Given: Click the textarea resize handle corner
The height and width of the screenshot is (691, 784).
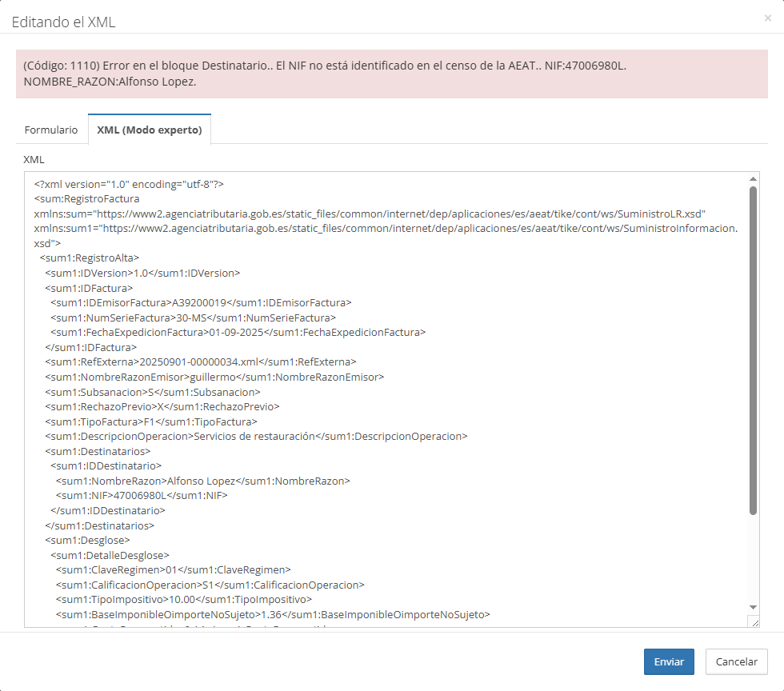Looking at the screenshot, I should pos(755,622).
